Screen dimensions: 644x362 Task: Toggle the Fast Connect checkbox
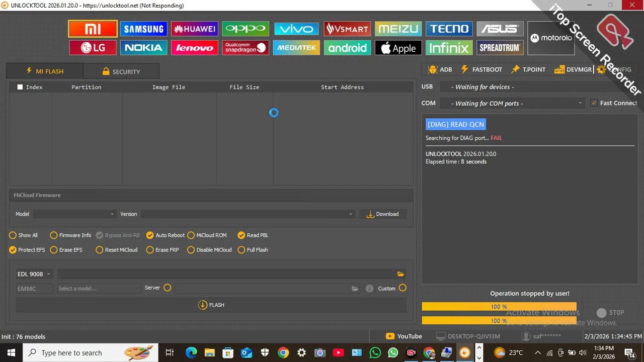[x=594, y=103]
